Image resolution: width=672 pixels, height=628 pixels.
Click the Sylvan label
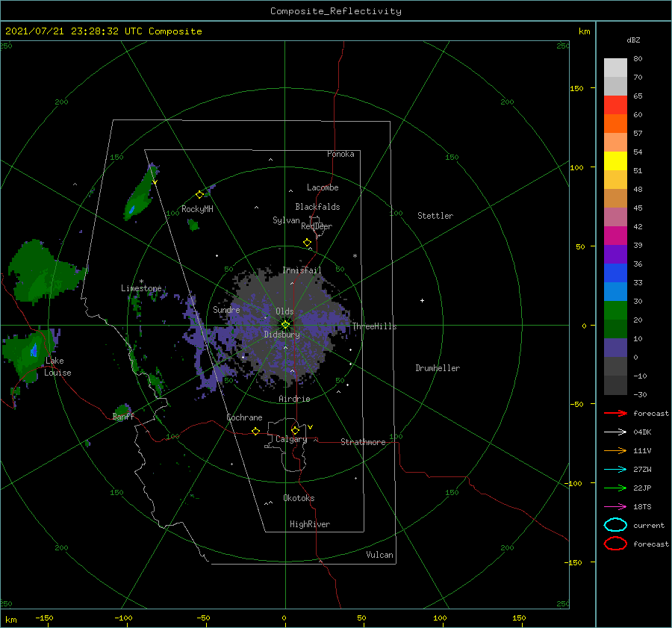click(286, 220)
